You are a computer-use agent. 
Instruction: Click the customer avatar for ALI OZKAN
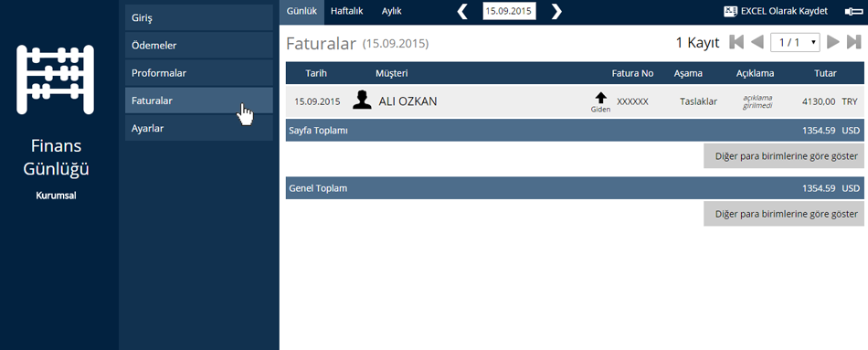362,101
